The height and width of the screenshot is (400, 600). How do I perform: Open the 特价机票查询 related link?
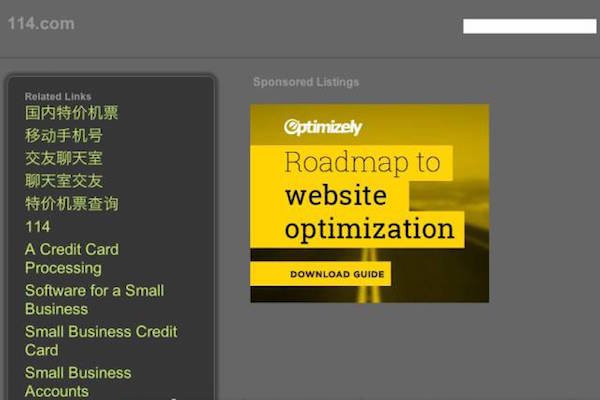[72, 204]
